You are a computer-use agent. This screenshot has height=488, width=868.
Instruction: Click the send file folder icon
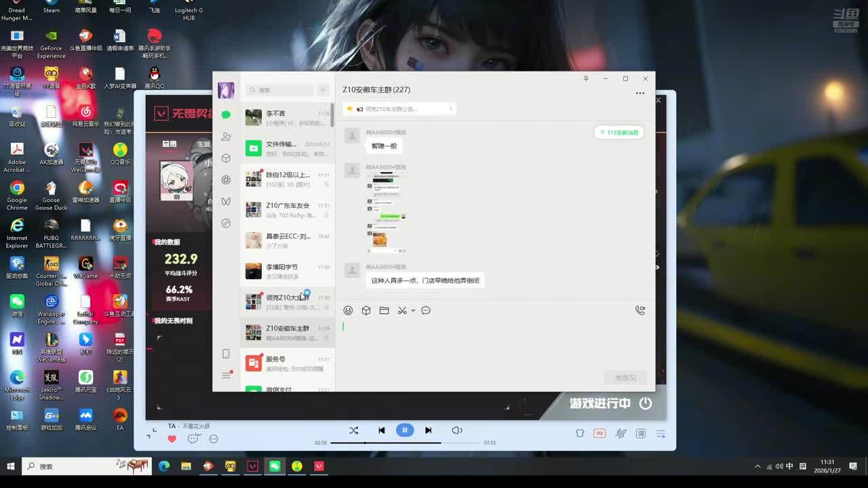384,310
